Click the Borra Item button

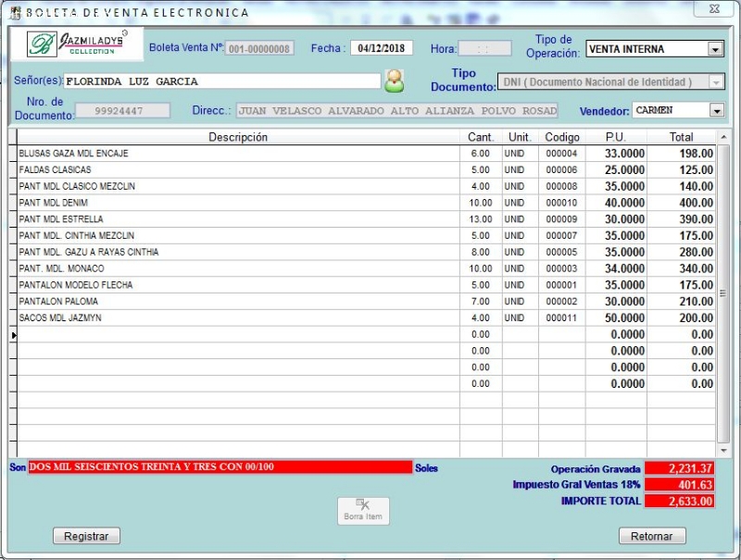click(x=363, y=511)
